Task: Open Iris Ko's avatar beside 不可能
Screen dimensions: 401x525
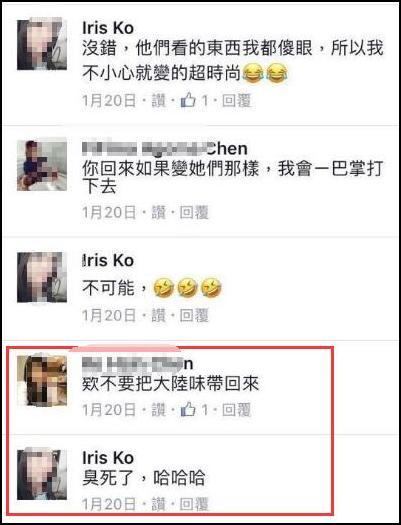Action: (x=42, y=277)
